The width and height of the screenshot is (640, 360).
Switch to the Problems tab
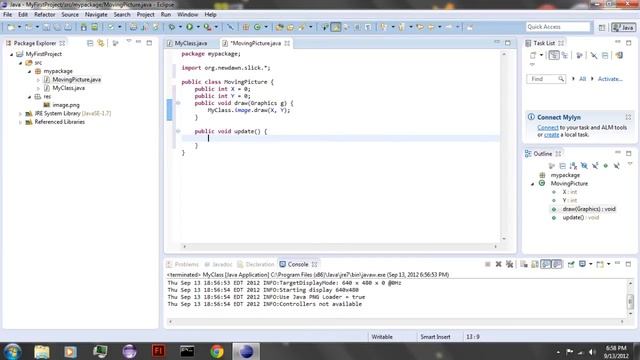[187, 264]
